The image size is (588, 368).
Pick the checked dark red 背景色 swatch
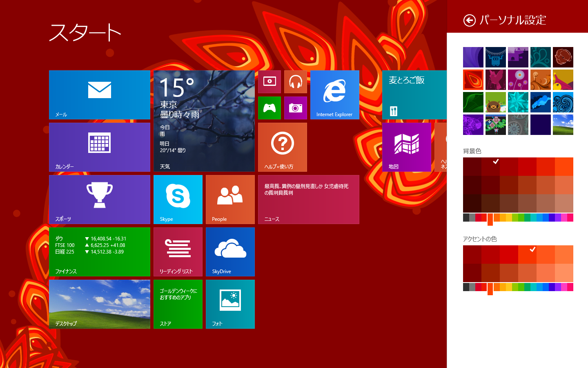pos(490,166)
